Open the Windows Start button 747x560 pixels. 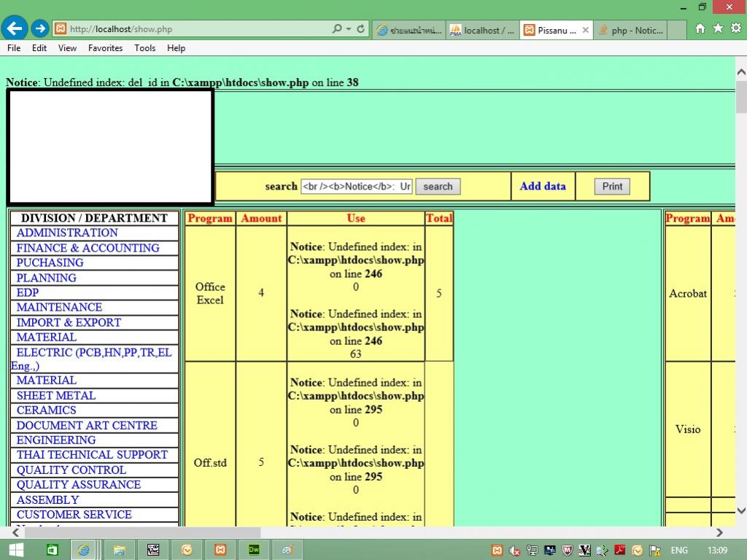pyautogui.click(x=16, y=550)
